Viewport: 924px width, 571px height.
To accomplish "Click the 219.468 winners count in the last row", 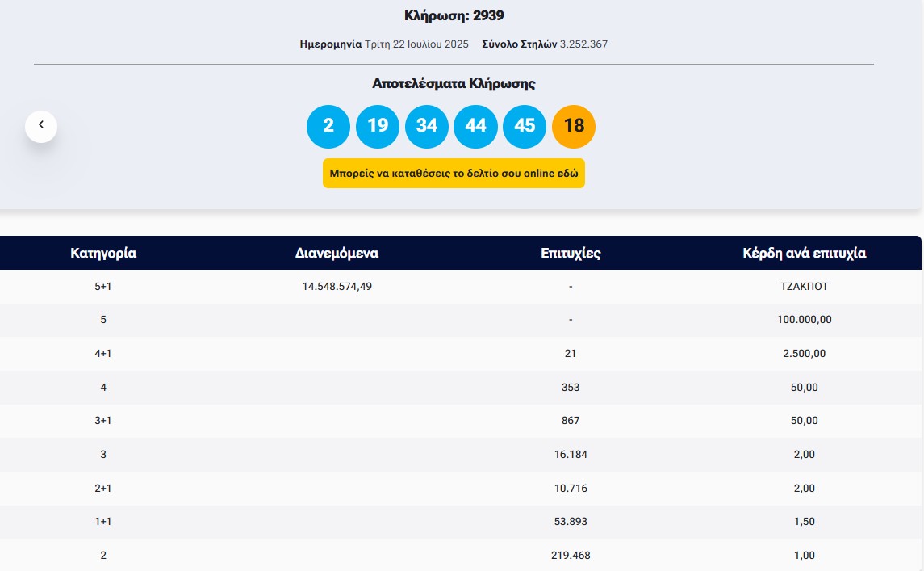I will click(x=571, y=556).
